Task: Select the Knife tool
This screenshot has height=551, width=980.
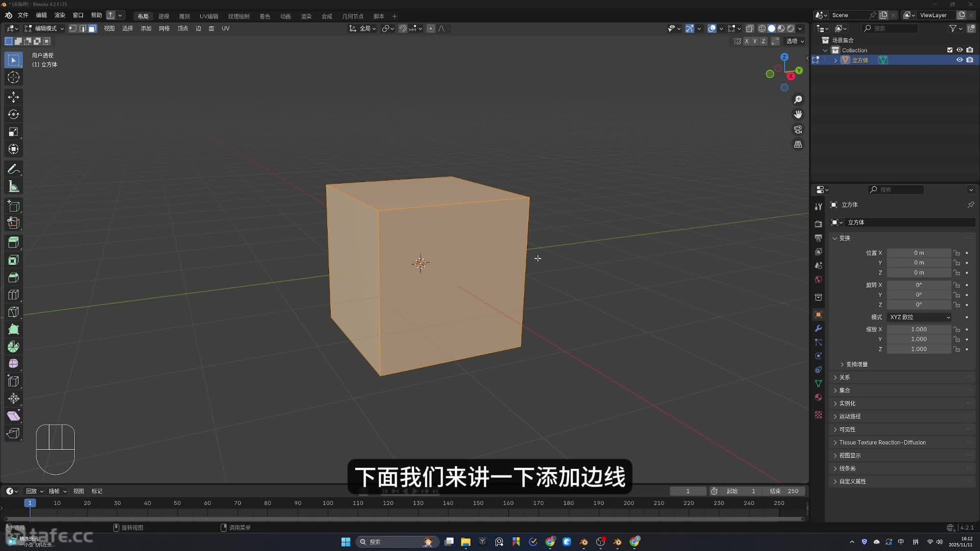Action: 14,312
